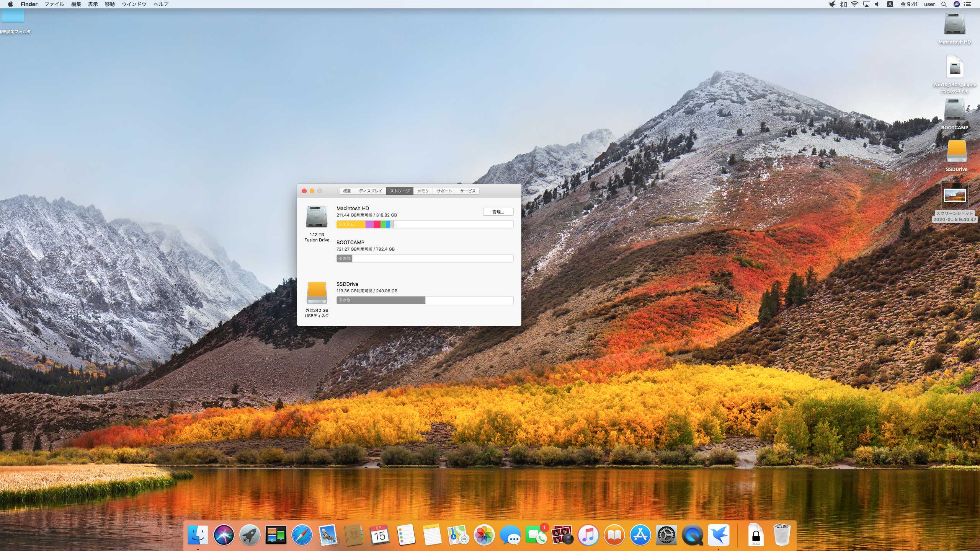Click the 金 9:41 clock
Viewport: 980px width, 551px height.
(909, 4)
